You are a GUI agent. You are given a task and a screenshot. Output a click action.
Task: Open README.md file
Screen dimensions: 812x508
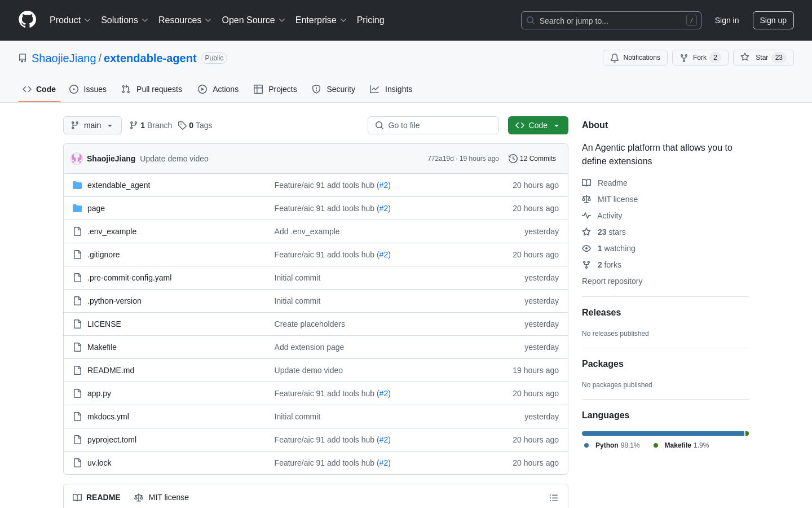[x=111, y=370]
